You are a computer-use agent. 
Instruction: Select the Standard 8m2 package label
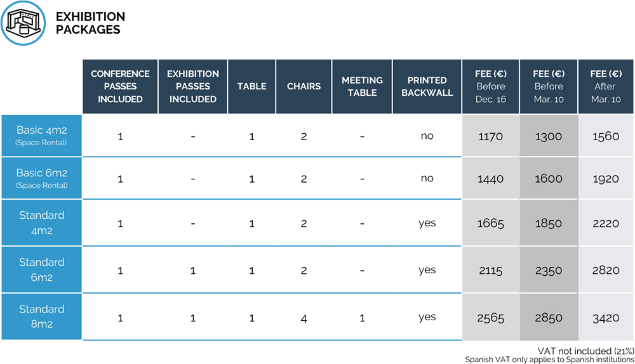coord(42,316)
